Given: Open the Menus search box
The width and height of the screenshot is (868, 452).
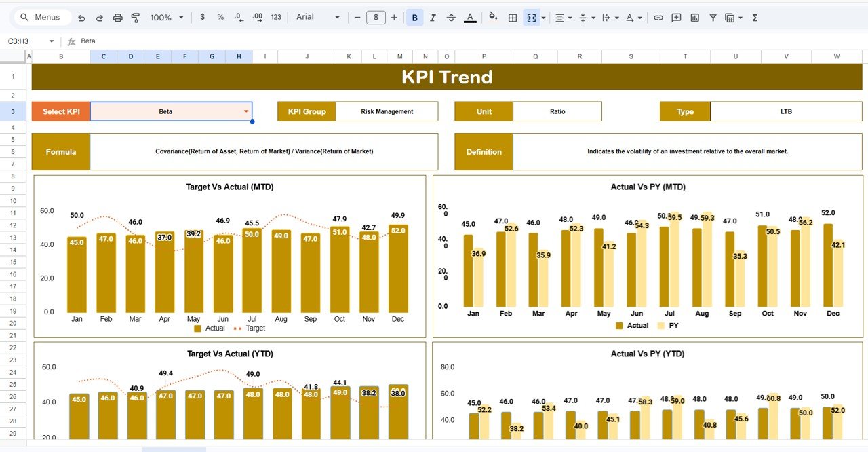Looking at the screenshot, I should (42, 17).
